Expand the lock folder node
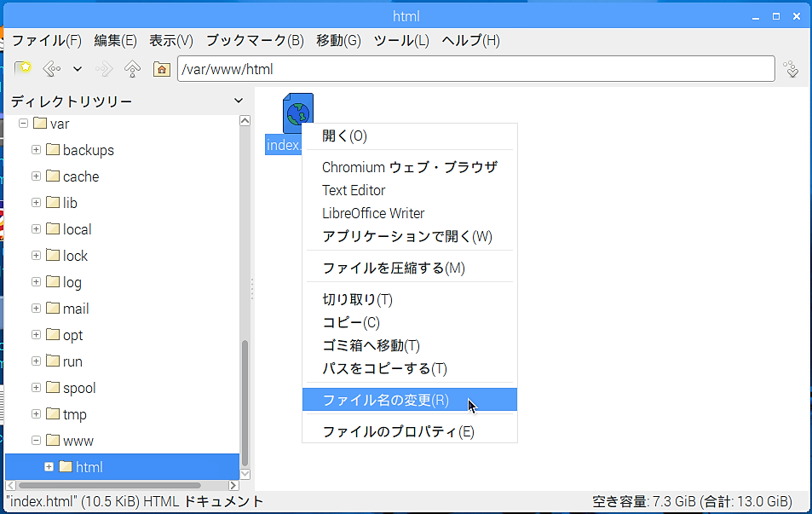812x514 pixels. [36, 256]
